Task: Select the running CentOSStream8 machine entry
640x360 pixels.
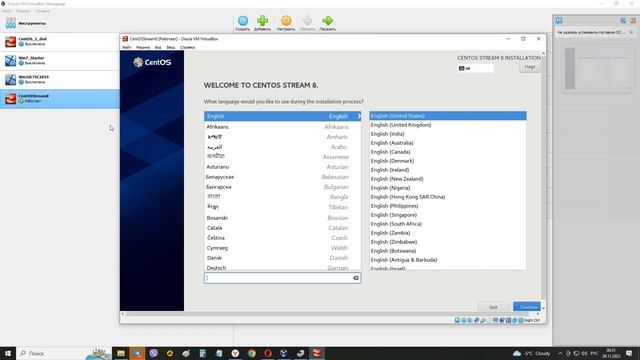Action: tap(60, 99)
